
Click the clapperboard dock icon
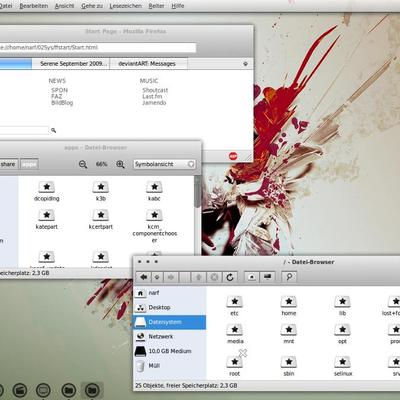pyautogui.click(x=20, y=390)
